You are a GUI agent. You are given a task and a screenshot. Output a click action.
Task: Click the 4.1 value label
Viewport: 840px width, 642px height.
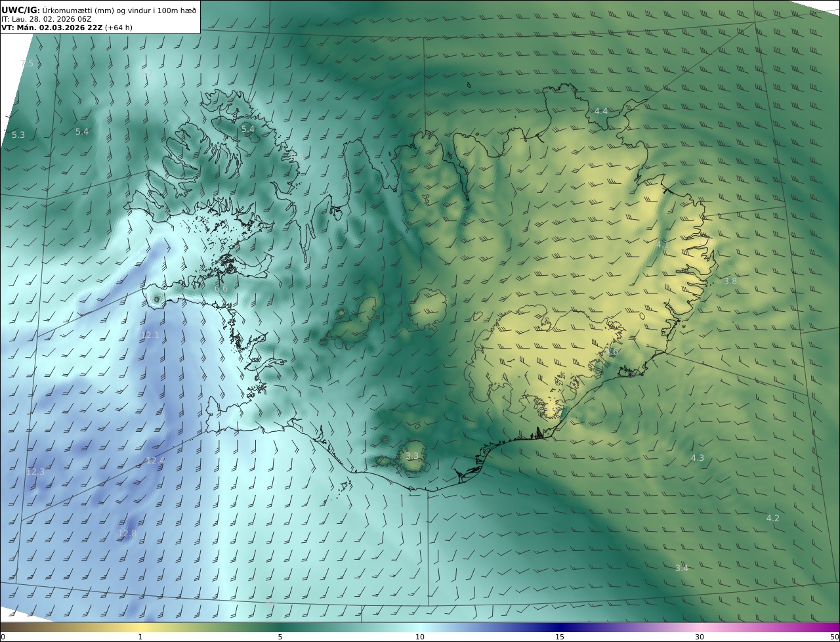tap(662, 245)
